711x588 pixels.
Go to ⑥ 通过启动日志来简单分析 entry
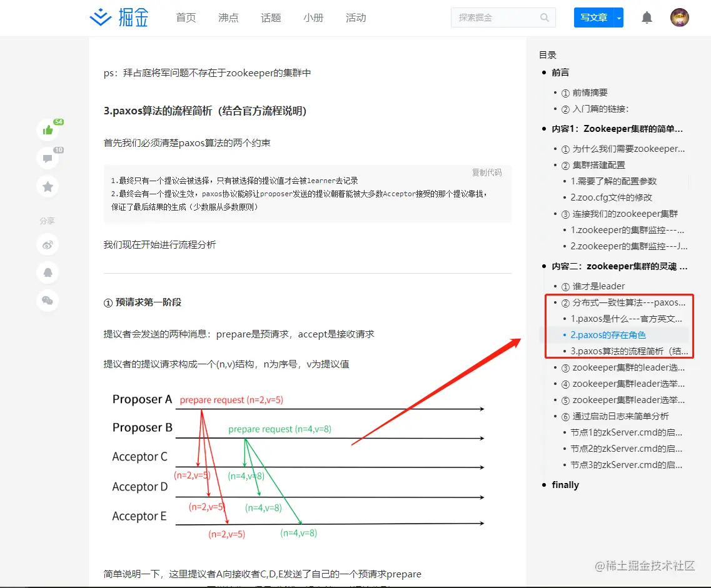pos(615,416)
